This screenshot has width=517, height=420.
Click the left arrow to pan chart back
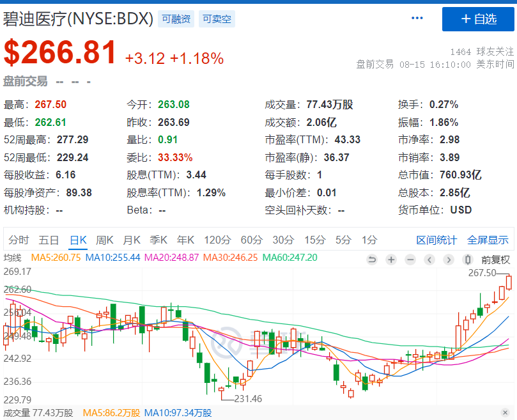(429, 260)
